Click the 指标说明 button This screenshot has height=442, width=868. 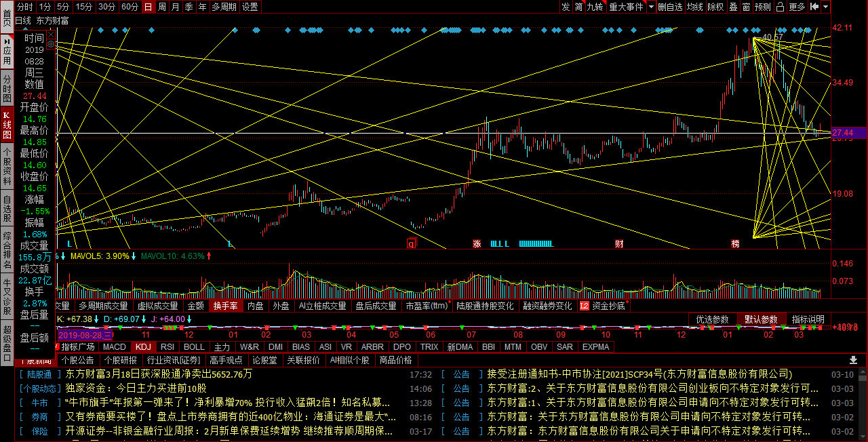808,319
